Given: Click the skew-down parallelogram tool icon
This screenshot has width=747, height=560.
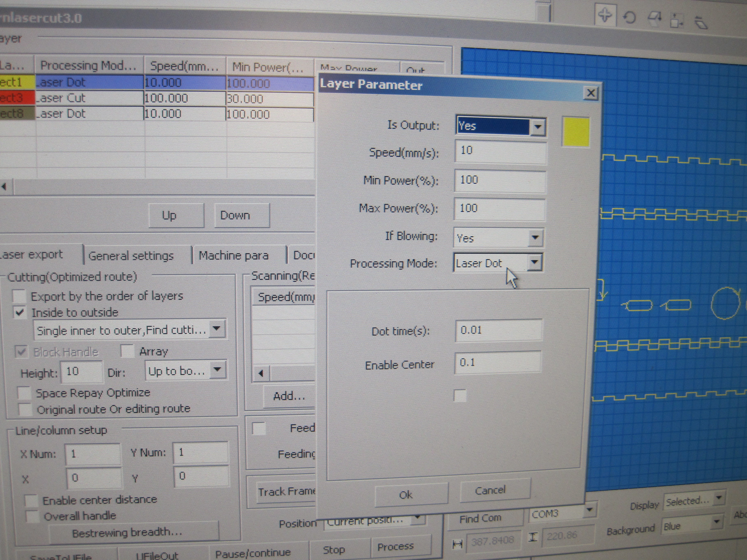Looking at the screenshot, I should coord(655,18).
